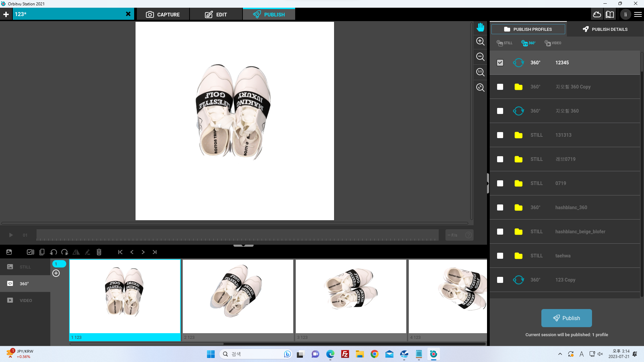644x362 pixels.
Task: Add new sequence with circled plus
Action: click(56, 273)
